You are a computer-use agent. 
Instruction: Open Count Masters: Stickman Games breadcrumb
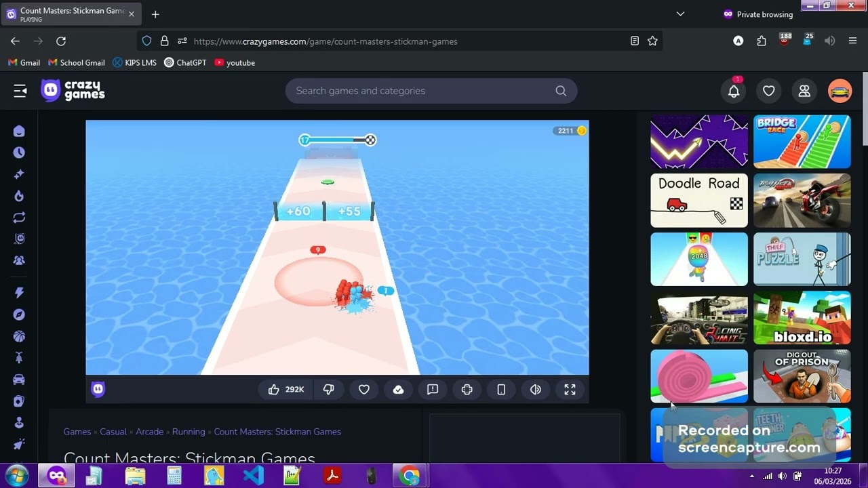[277, 432]
